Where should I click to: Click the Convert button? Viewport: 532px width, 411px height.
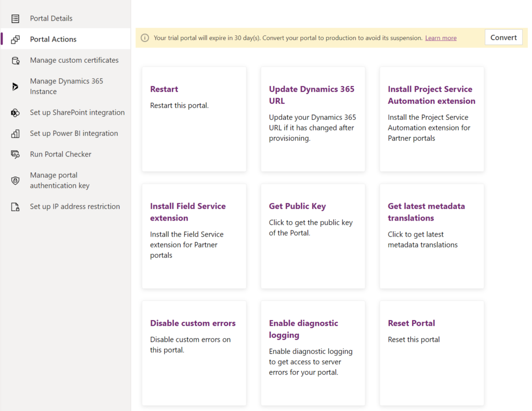click(503, 37)
